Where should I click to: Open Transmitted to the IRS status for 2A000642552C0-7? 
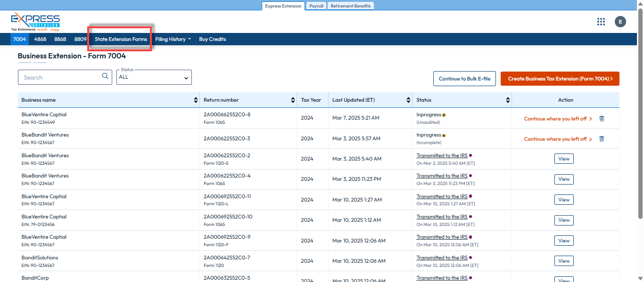tap(442, 258)
